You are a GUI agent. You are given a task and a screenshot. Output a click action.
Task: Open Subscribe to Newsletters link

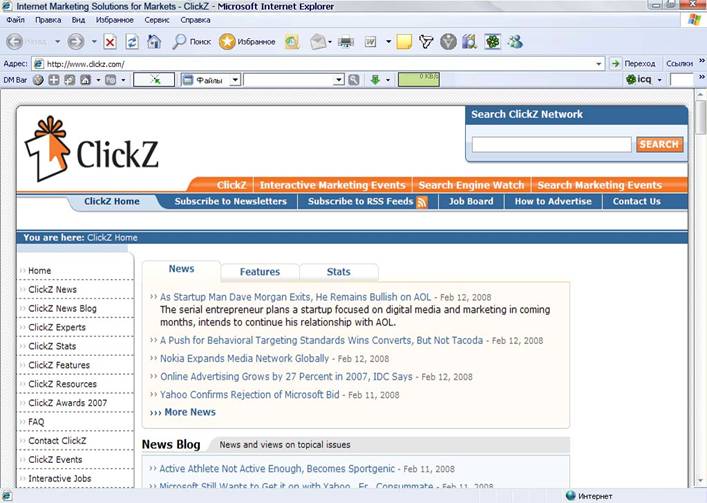[x=230, y=201]
